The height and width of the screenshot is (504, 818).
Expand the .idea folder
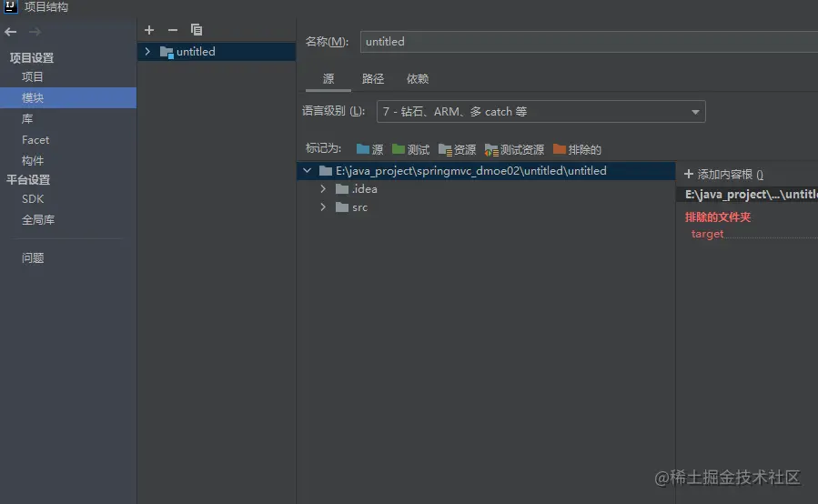click(323, 189)
